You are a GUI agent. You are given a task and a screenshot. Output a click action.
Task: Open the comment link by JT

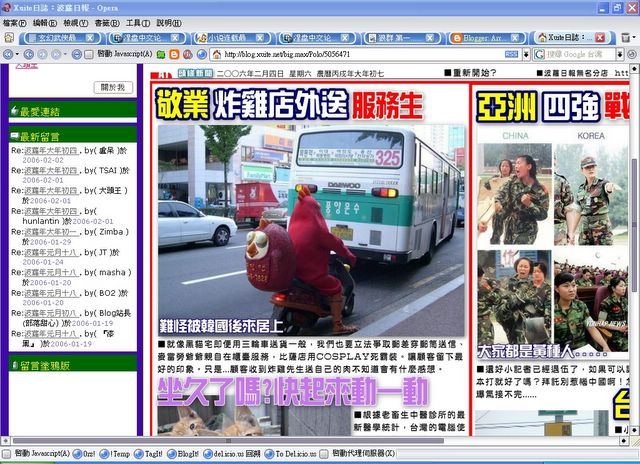click(50, 252)
